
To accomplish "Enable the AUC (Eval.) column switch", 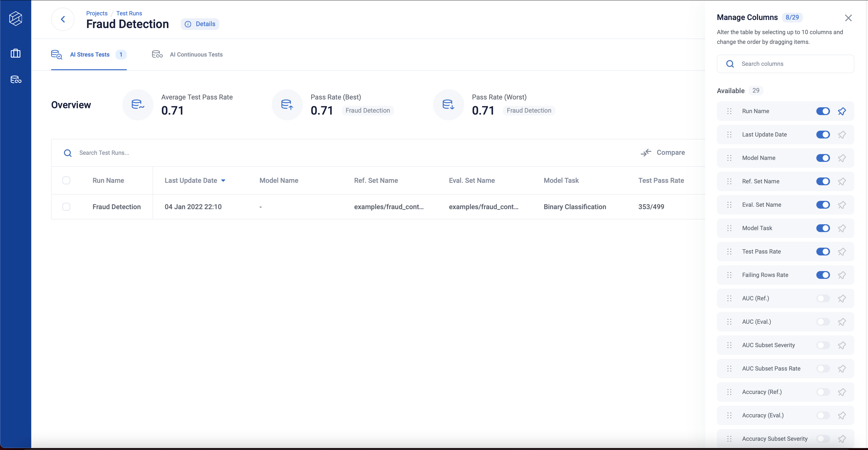I will (x=823, y=322).
